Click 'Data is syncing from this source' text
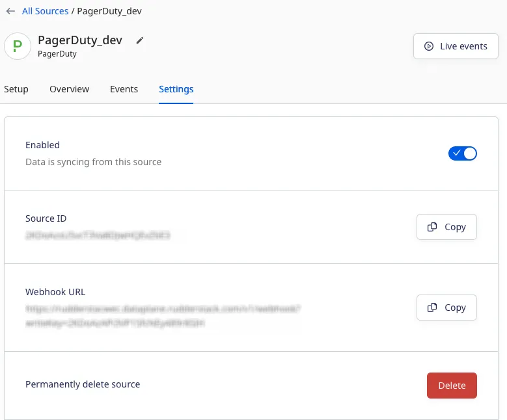Viewport: 507px width, 420px height. point(94,162)
